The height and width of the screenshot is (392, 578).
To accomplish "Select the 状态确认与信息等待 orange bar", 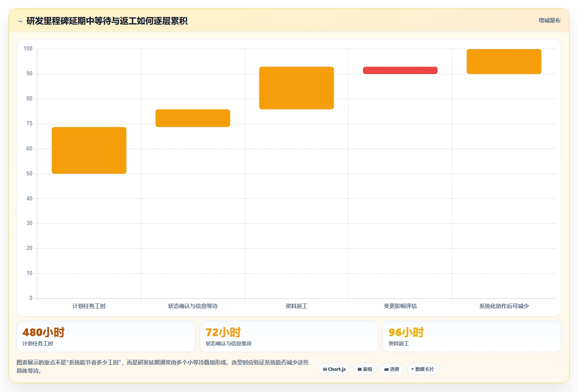I will (x=193, y=118).
